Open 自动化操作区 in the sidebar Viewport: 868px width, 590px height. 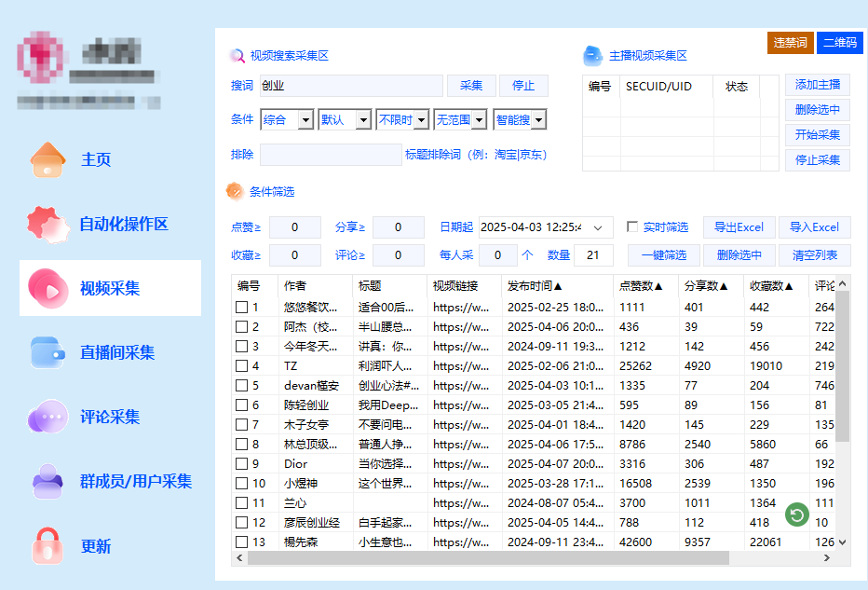click(x=124, y=225)
